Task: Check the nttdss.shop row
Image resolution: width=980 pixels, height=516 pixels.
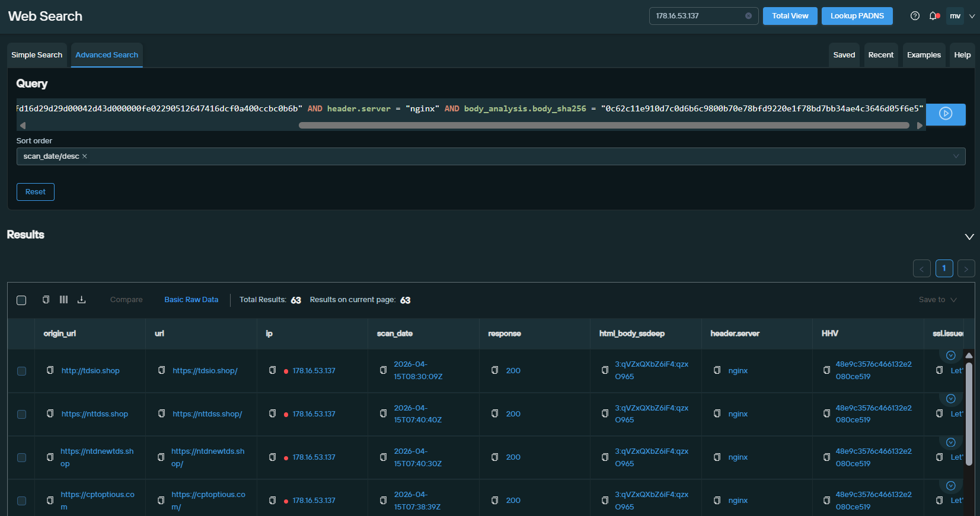Action: [21, 414]
